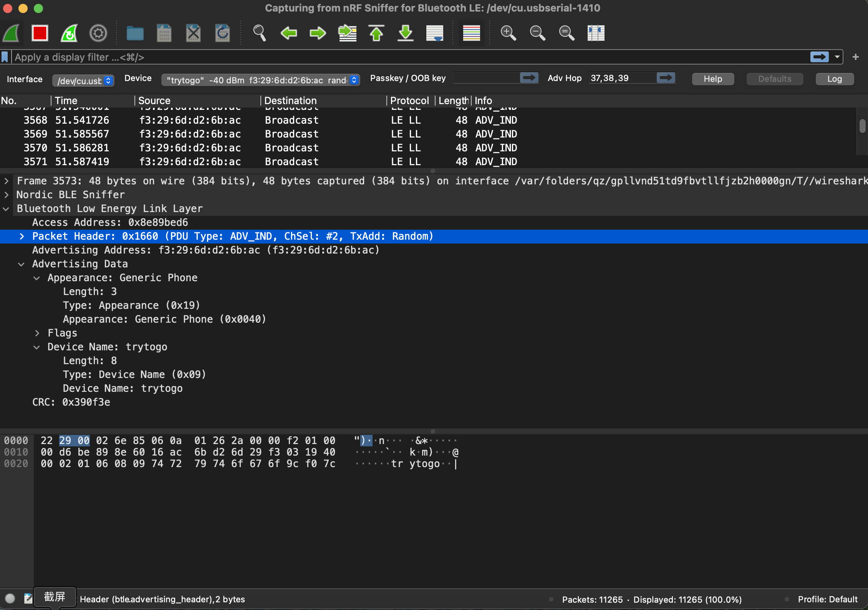This screenshot has height=610, width=868.
Task: Select packet 3568 in the list
Action: [428, 120]
